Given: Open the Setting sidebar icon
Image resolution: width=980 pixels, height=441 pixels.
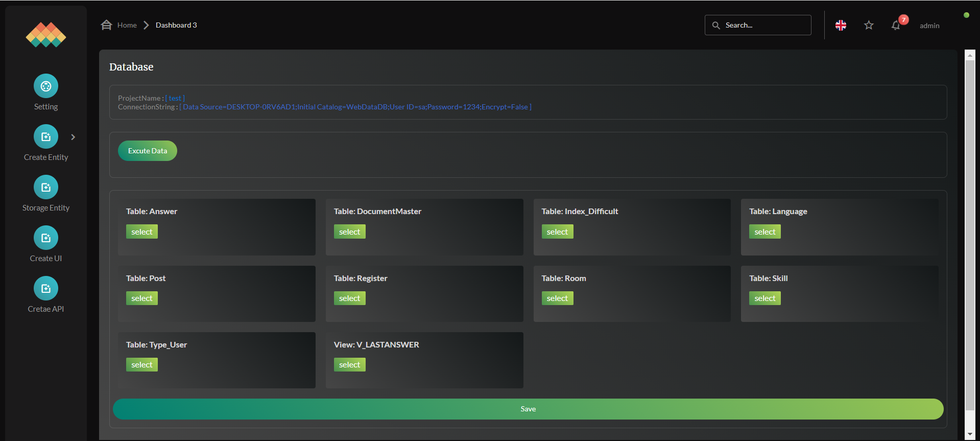Looking at the screenshot, I should point(46,86).
